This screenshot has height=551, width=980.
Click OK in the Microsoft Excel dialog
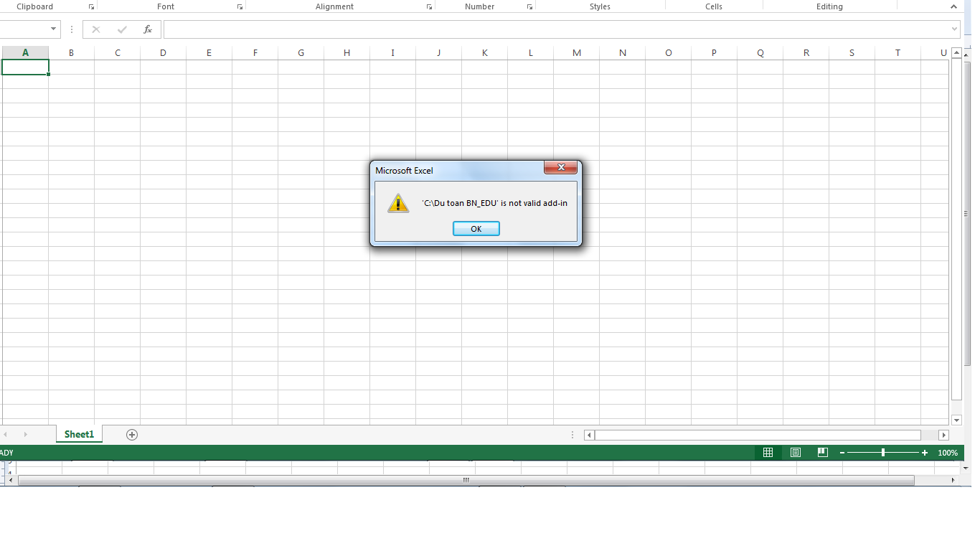pos(476,229)
